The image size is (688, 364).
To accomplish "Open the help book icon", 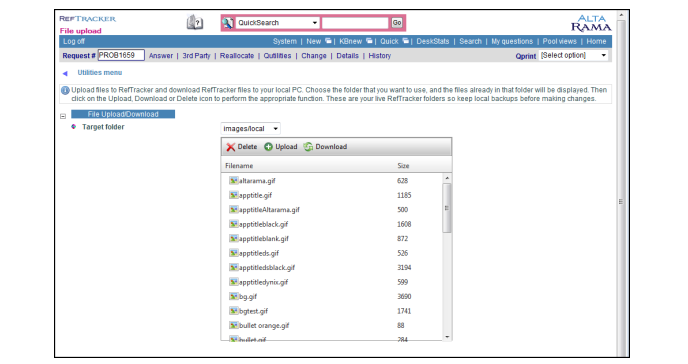I will pyautogui.click(x=194, y=22).
